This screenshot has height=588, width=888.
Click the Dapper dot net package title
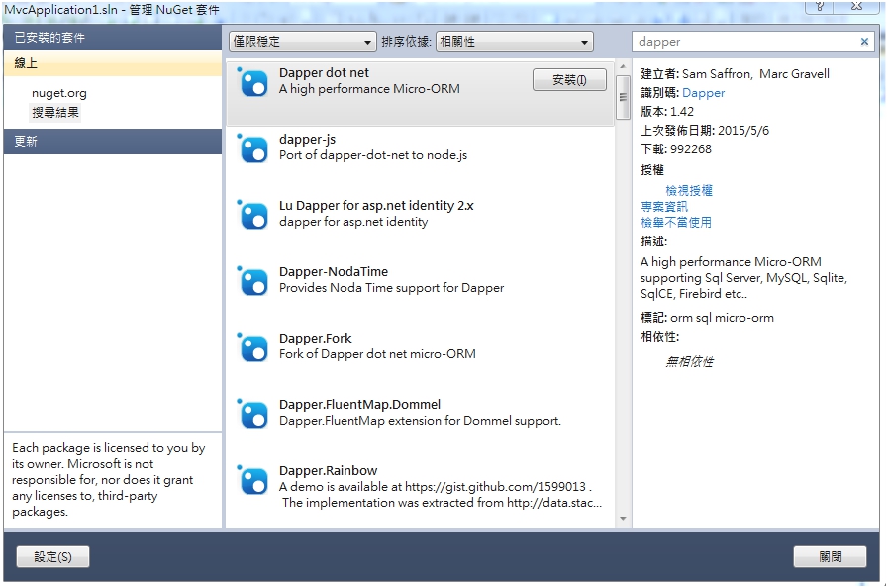pos(324,72)
